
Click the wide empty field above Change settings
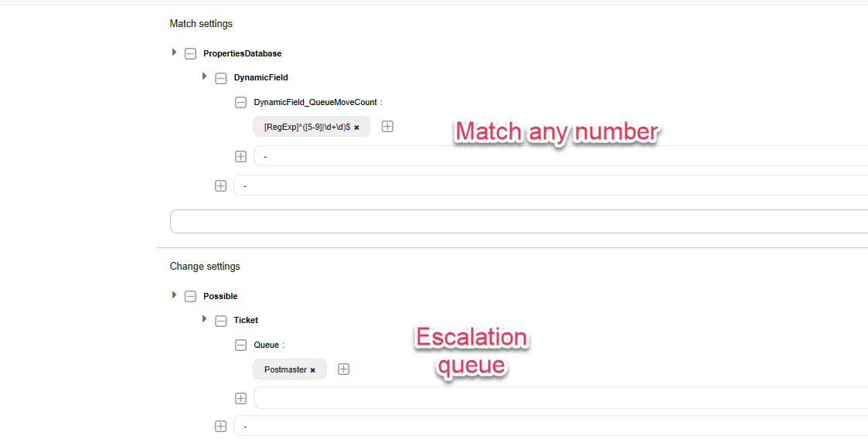pos(518,221)
